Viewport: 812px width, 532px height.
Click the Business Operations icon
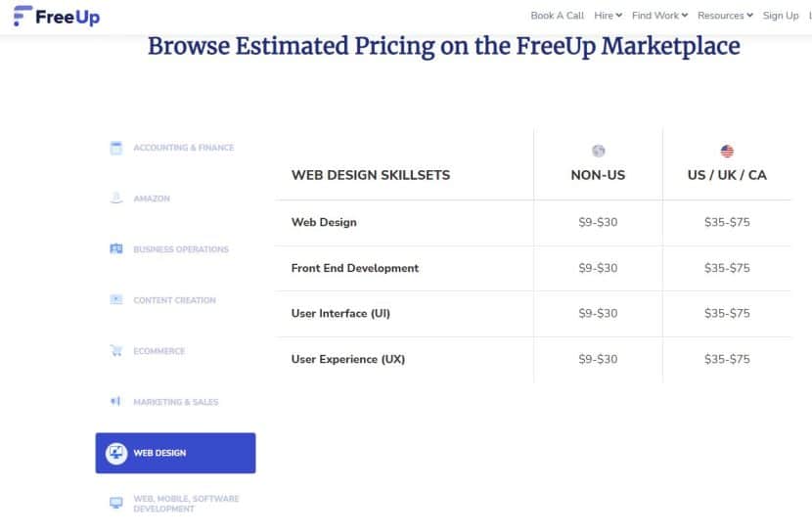click(x=115, y=249)
